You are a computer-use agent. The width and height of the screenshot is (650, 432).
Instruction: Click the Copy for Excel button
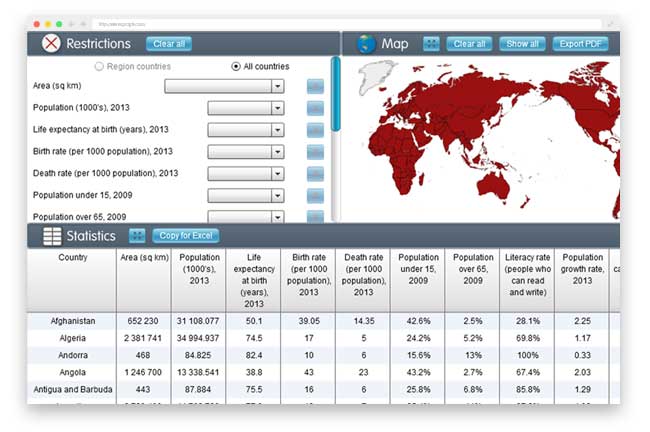(x=187, y=236)
